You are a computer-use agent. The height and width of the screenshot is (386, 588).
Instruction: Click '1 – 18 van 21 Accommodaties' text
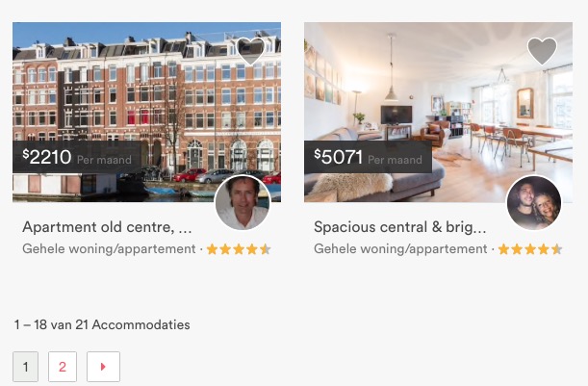tap(102, 324)
